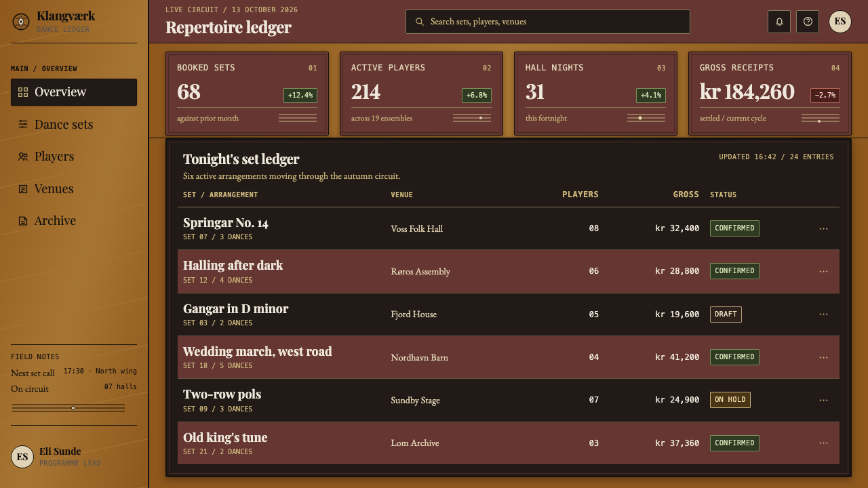868x488 pixels.
Task: Open more options for Old king's tune
Action: (823, 443)
